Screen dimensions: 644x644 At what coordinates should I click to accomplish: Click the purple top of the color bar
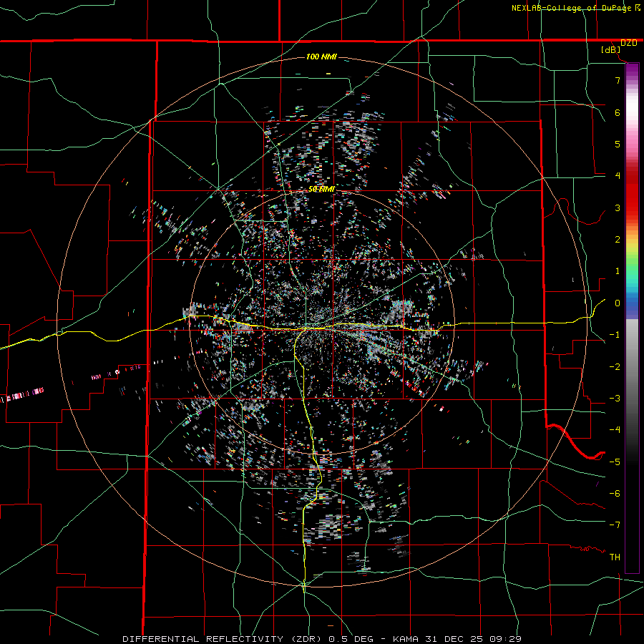point(632,71)
